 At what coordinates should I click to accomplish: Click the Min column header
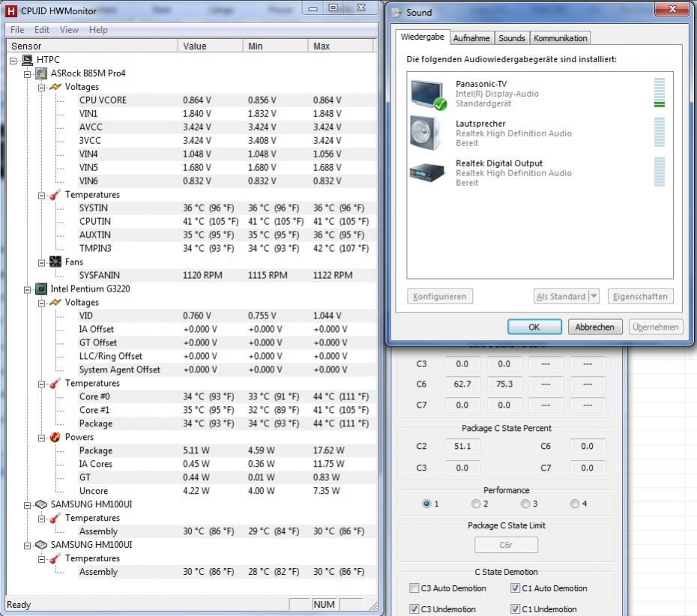[275, 46]
